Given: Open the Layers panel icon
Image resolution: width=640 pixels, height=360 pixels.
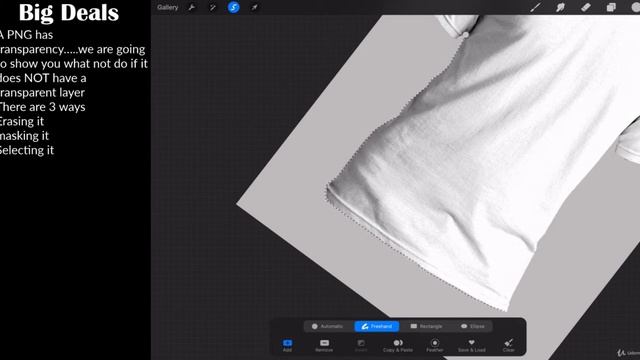Looking at the screenshot, I should click(611, 7).
